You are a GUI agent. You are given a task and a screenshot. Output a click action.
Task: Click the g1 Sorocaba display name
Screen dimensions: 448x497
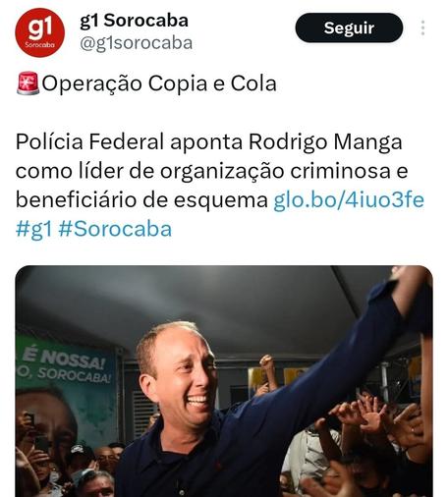pyautogui.click(x=135, y=21)
